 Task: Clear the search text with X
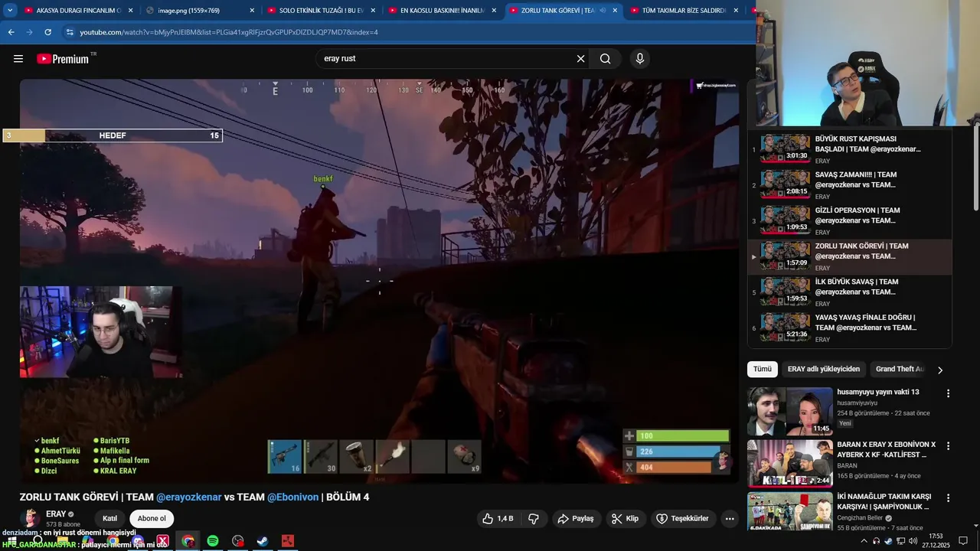pos(580,59)
